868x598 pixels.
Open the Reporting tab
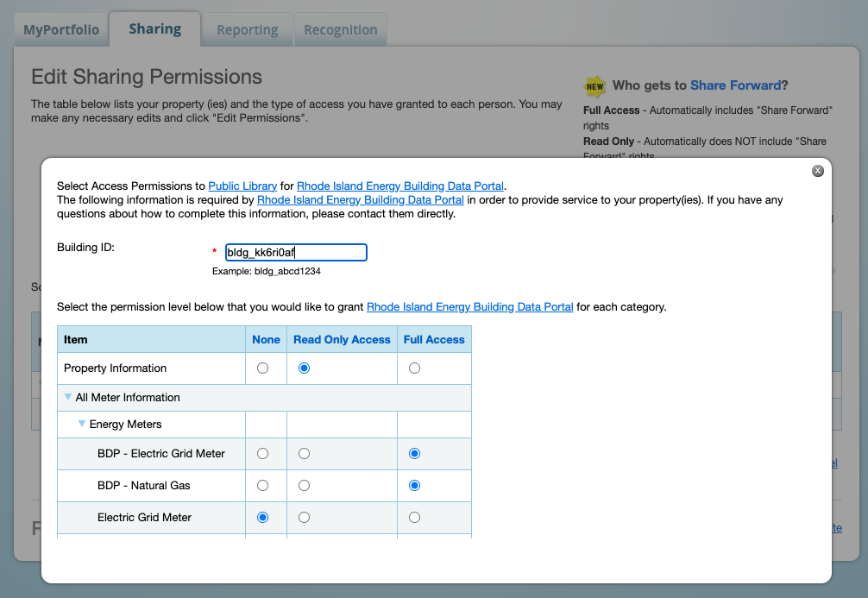pos(248,30)
